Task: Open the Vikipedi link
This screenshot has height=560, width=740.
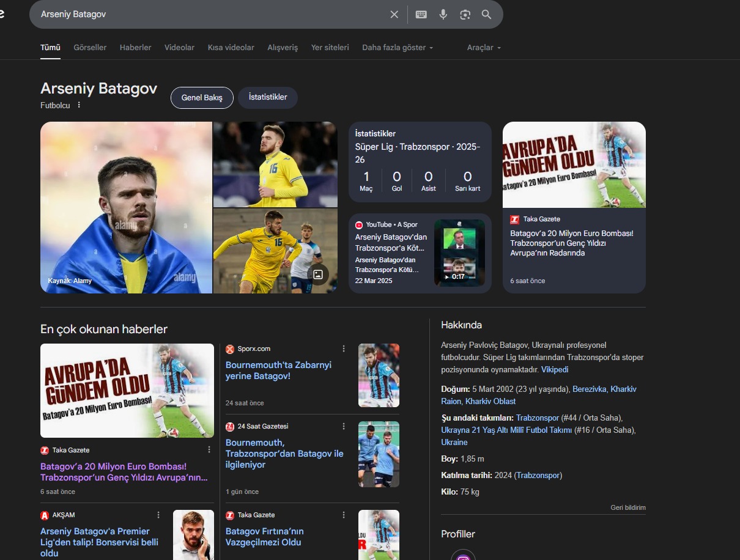Action: pyautogui.click(x=555, y=370)
